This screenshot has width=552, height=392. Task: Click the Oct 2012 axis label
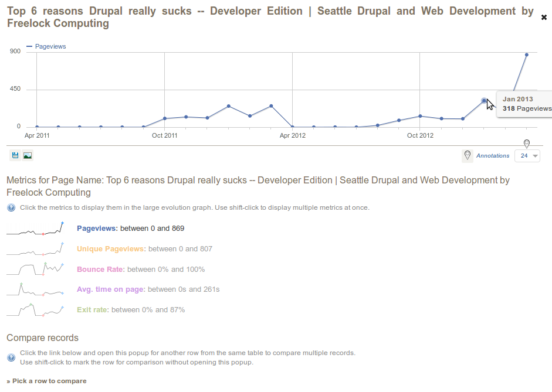tap(420, 135)
